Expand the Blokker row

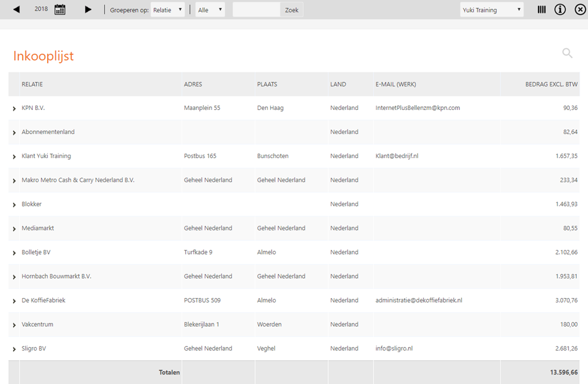coord(14,205)
